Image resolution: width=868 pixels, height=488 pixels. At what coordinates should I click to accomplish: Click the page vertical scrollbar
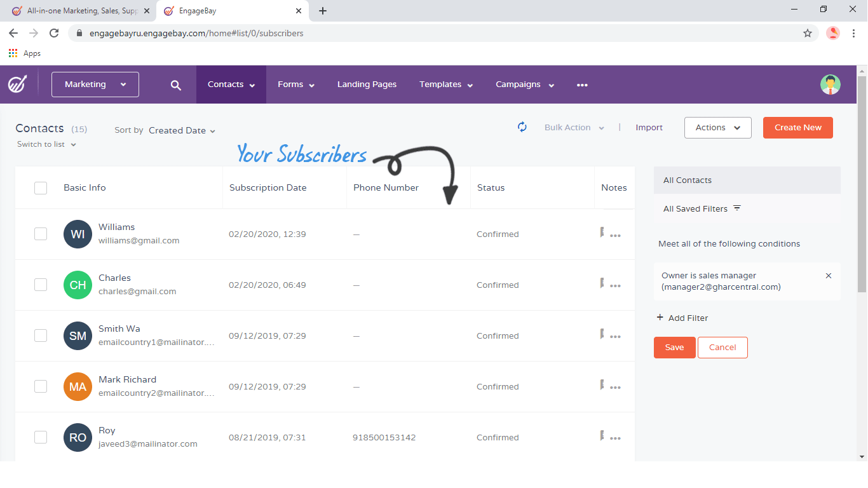(862, 184)
